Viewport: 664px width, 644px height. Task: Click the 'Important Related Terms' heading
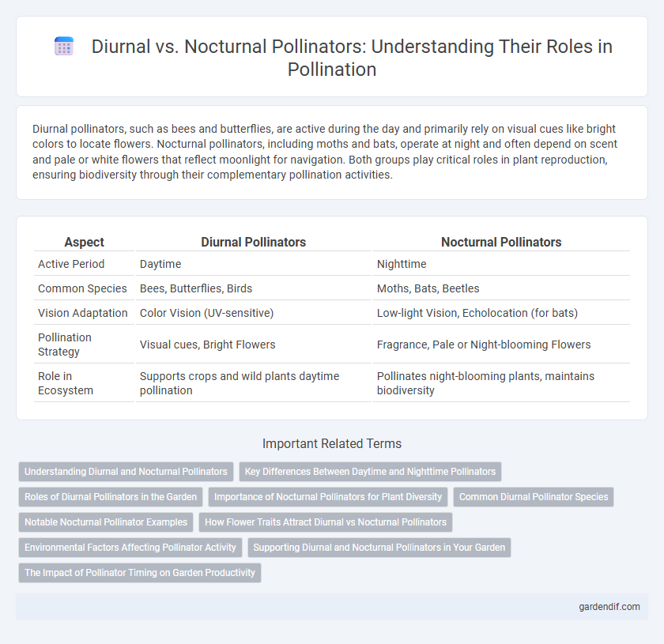(x=332, y=443)
